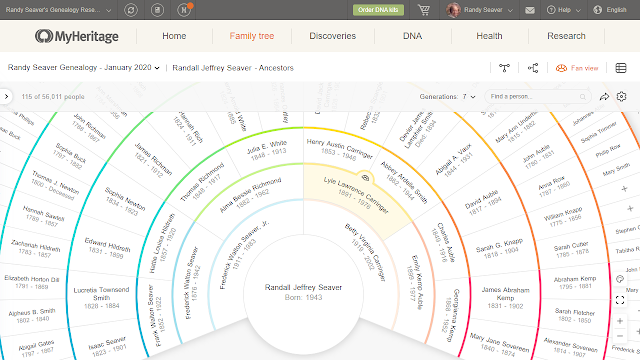The image size is (640, 360).
Task: Click Randall Jeffrey Seaver - Ancestors breadcrumb
Action: tap(233, 68)
